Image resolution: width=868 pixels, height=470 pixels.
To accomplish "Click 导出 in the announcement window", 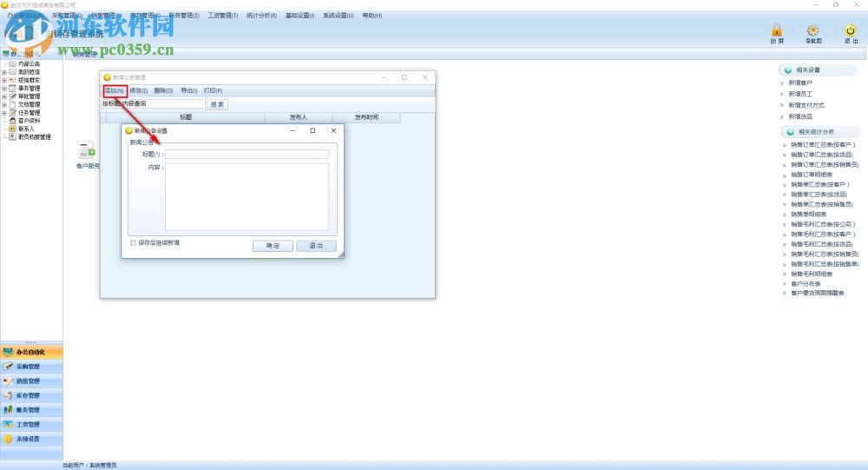I will [188, 90].
